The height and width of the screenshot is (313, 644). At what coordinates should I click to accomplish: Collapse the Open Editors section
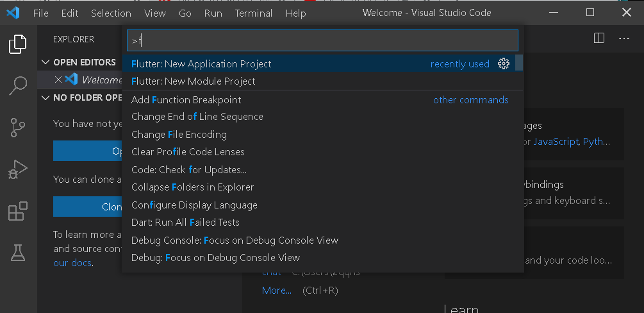pyautogui.click(x=45, y=62)
